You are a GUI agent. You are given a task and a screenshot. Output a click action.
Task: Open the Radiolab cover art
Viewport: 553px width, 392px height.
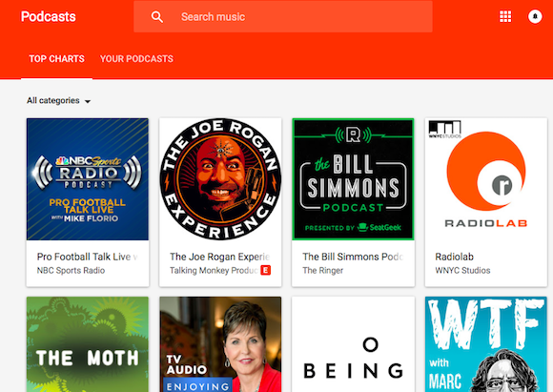(x=486, y=179)
